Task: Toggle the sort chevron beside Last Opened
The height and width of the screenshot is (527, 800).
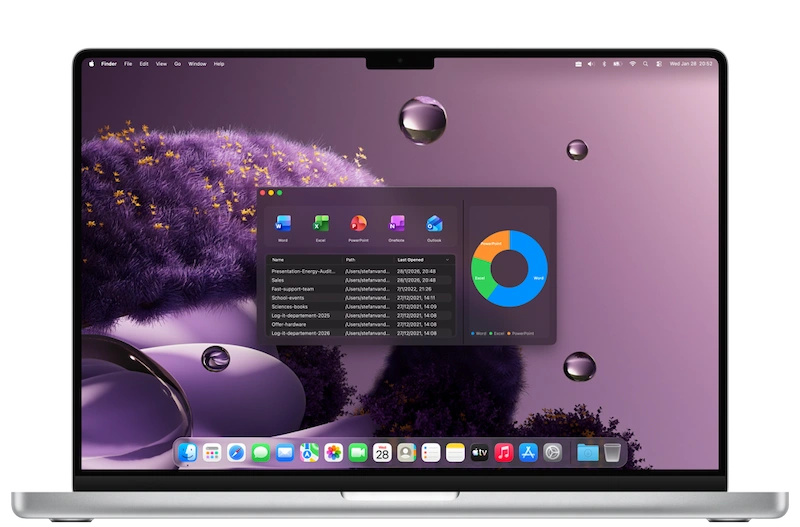Action: [447, 260]
